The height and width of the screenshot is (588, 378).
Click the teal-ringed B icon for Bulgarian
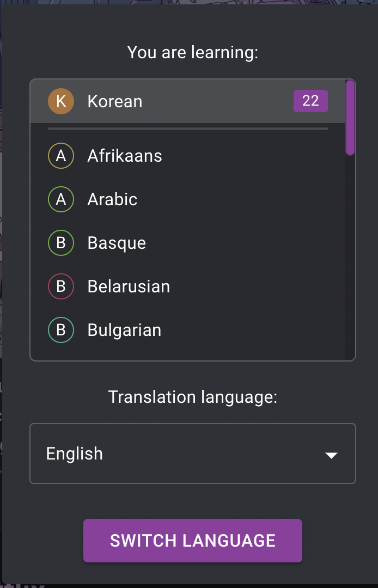click(61, 330)
